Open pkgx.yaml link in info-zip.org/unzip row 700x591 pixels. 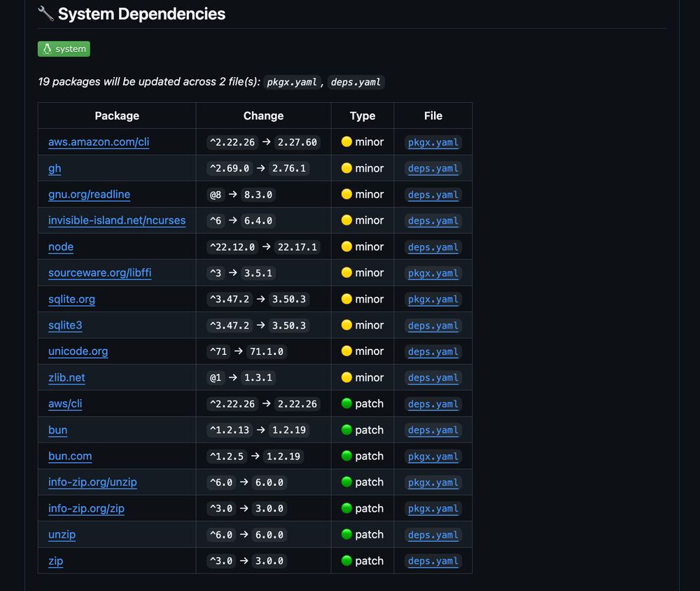click(x=433, y=482)
